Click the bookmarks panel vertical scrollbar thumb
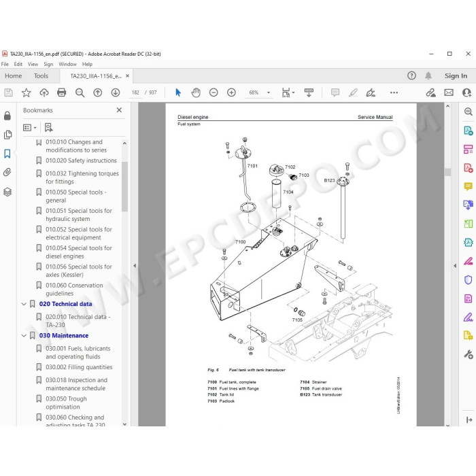 click(x=124, y=186)
